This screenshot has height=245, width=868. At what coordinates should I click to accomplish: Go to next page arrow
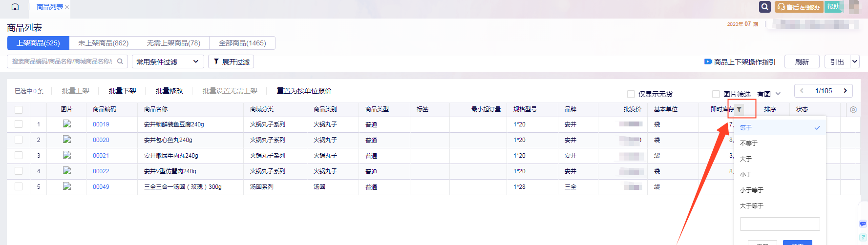coord(846,91)
